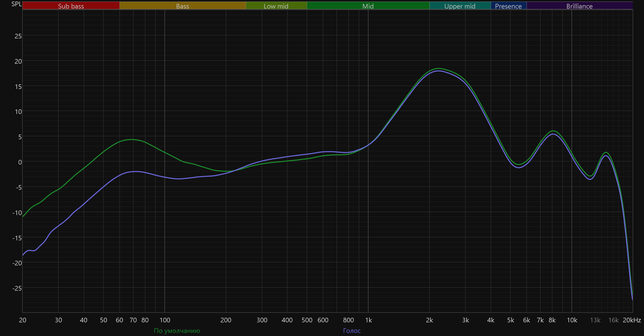Screen dimensions: 644x336
Task: Click the Brilliance band header
Action: pyautogui.click(x=579, y=6)
